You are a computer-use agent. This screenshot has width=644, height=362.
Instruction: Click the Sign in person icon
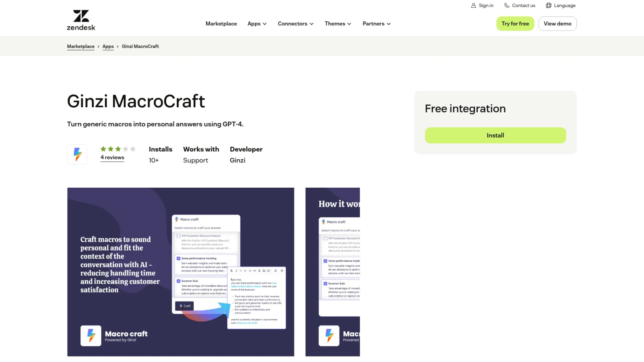point(473,5)
